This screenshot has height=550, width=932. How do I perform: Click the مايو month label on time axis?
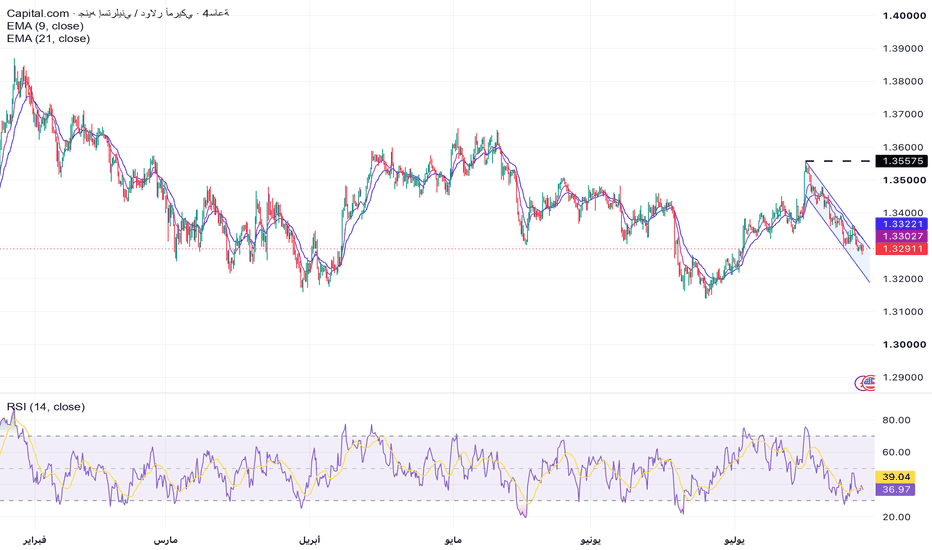click(453, 540)
